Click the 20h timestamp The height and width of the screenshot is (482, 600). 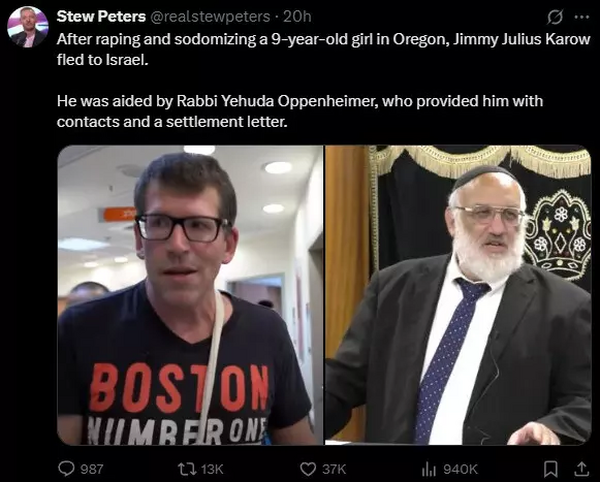click(x=297, y=16)
